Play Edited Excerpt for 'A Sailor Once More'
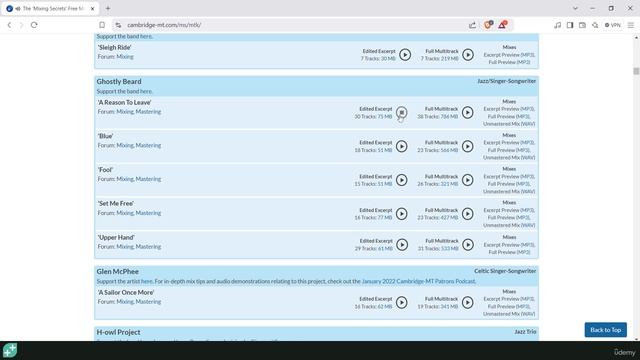The image size is (640, 360). 402,302
